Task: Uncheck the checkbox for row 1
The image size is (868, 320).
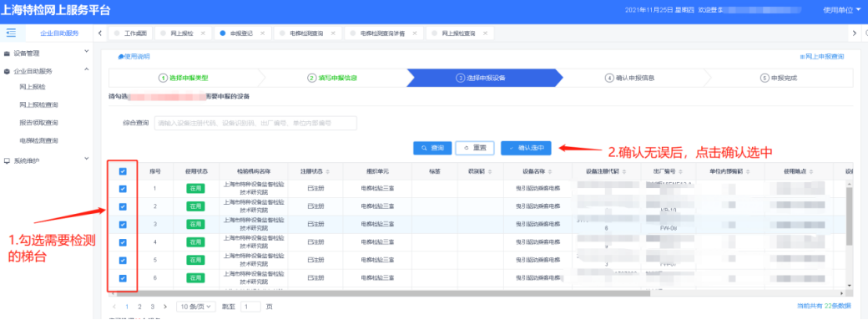Action: (123, 189)
